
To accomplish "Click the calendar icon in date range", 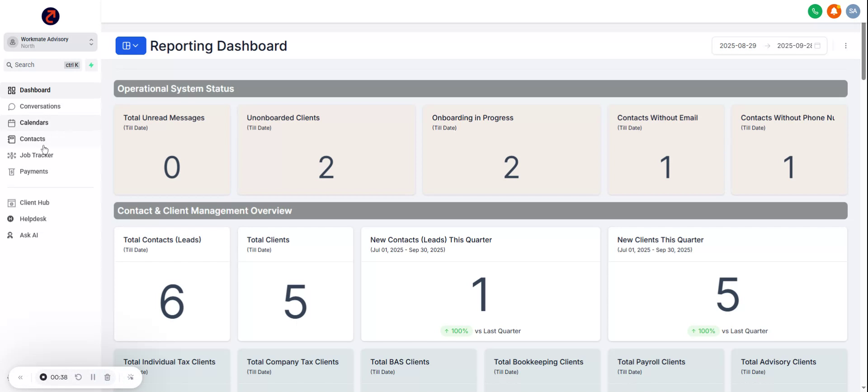I will coord(817,46).
